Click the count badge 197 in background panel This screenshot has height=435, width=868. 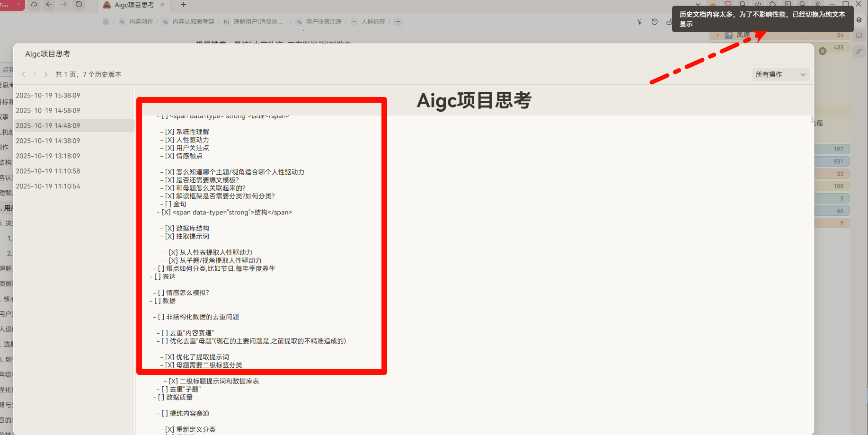pyautogui.click(x=838, y=149)
